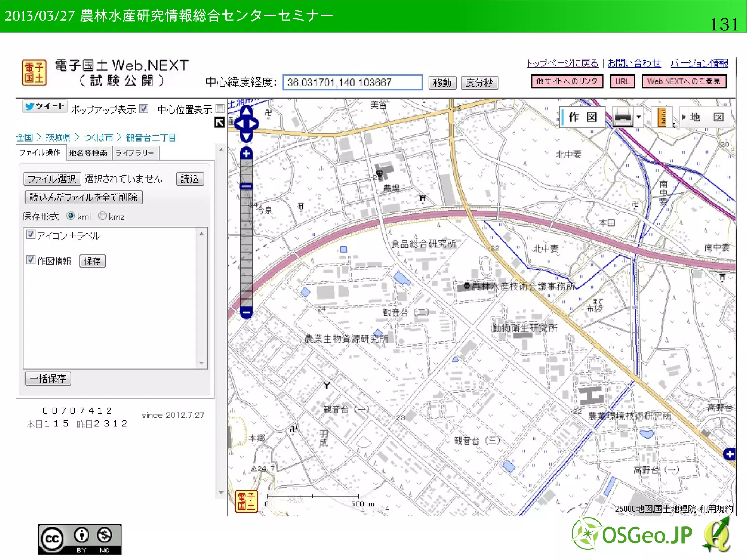The height and width of the screenshot is (560, 747).
Task: Switch to 地名等検索 tab
Action: (x=89, y=153)
